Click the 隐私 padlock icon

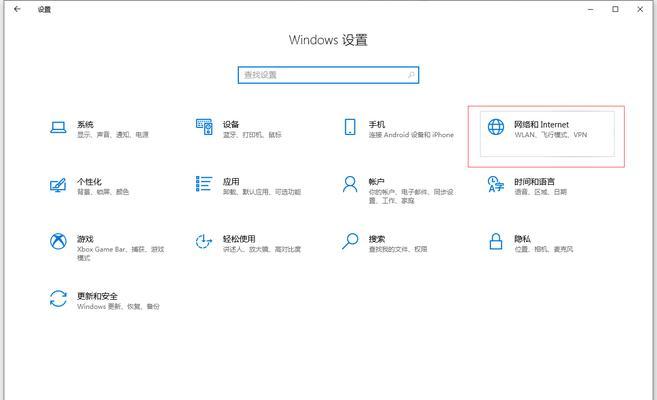496,241
